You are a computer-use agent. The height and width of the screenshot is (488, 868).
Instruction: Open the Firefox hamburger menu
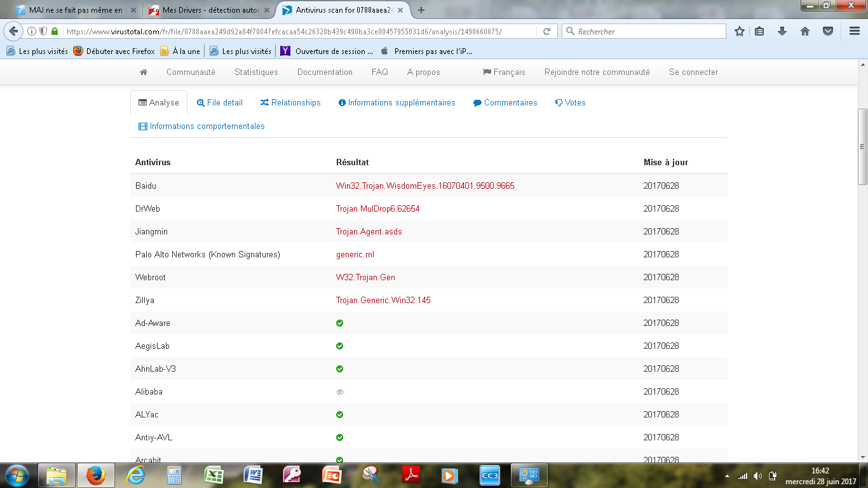tap(855, 31)
